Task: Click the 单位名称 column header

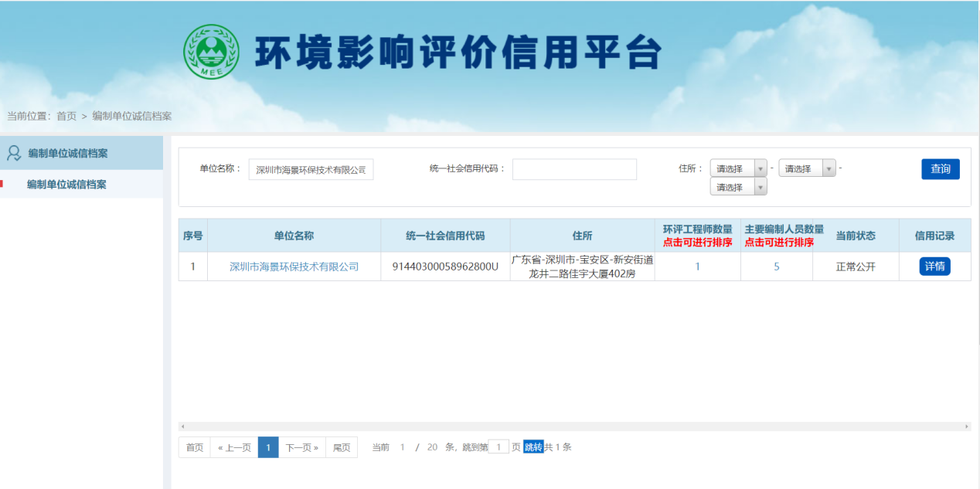Action: tap(294, 236)
